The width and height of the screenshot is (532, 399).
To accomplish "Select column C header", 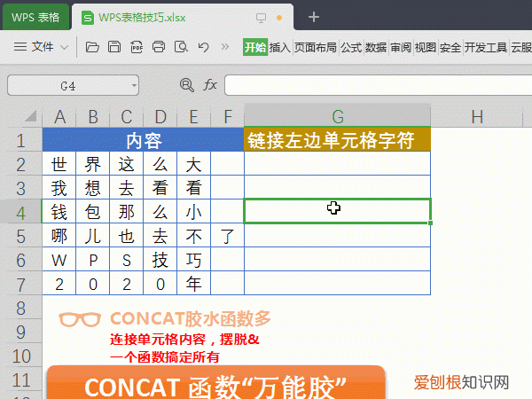I will tap(127, 117).
